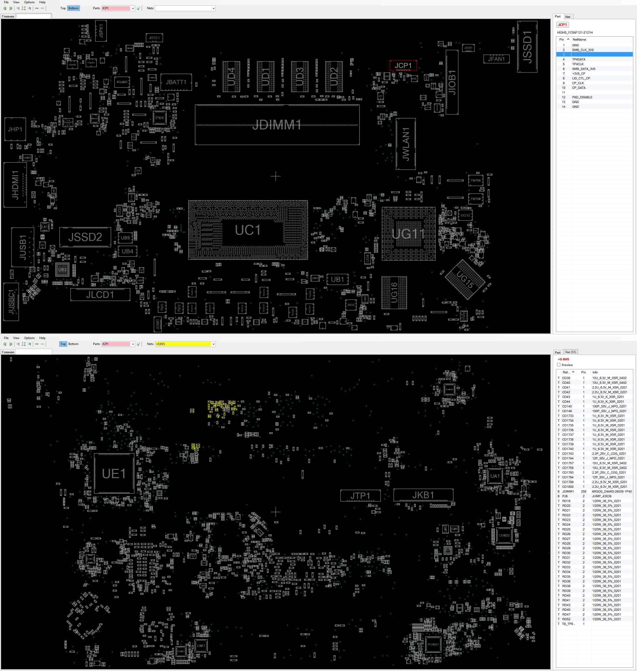Click zoom-to-fit icon in upper window toolbar
This screenshot has width=637, height=672.
coord(24,8)
